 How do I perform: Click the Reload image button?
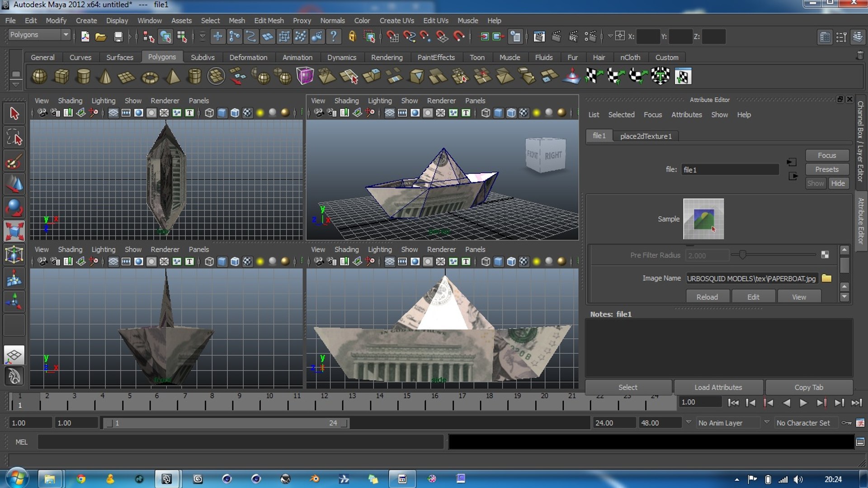pos(707,297)
